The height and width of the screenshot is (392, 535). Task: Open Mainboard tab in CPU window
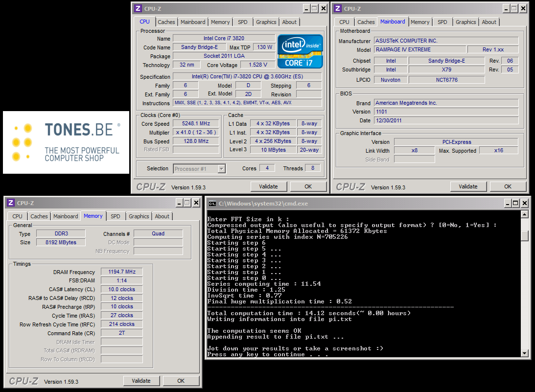click(193, 22)
